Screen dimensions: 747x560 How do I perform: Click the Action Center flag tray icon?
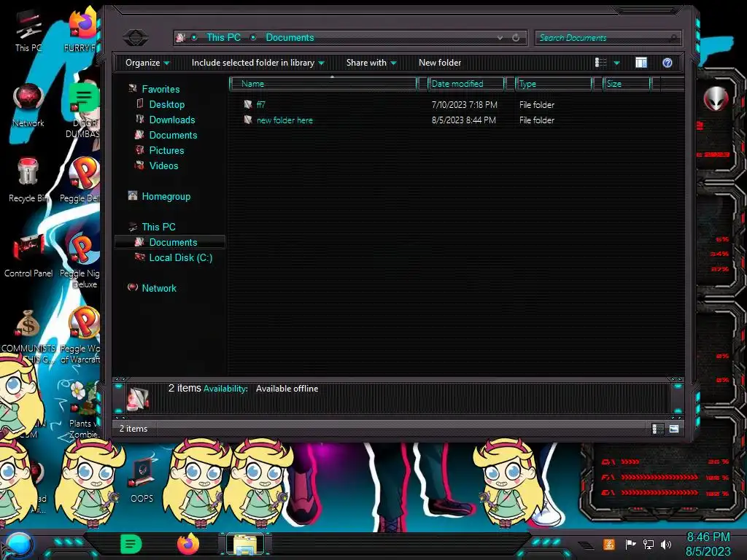pyautogui.click(x=630, y=544)
